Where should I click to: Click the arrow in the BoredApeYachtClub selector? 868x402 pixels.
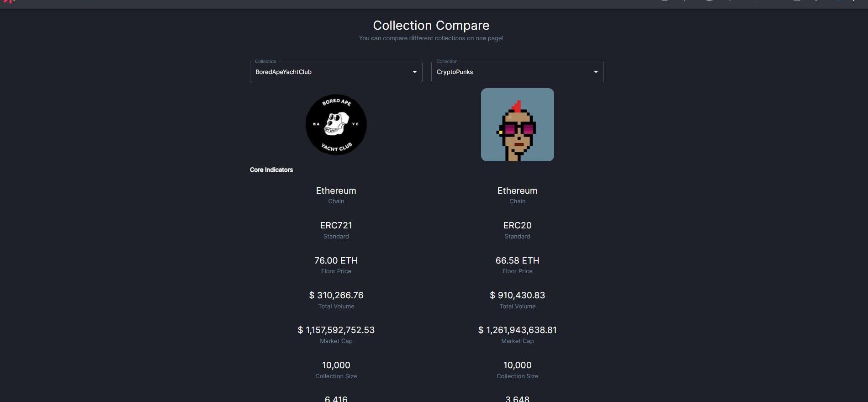(414, 72)
